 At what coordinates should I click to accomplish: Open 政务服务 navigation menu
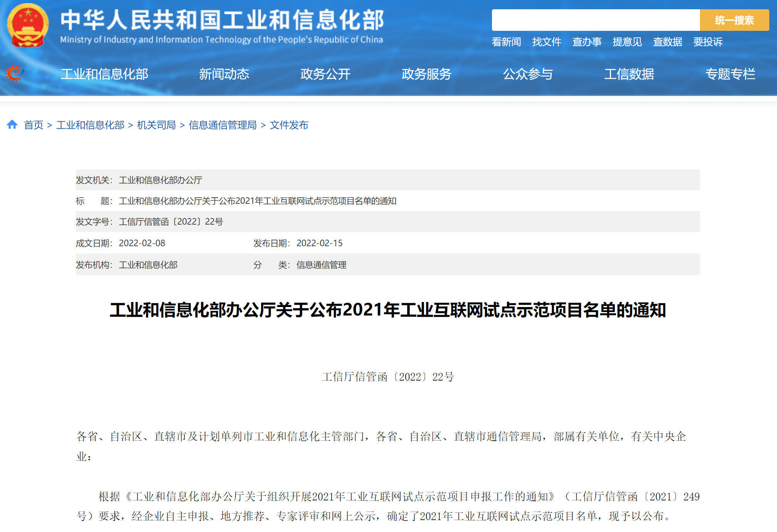coord(426,74)
